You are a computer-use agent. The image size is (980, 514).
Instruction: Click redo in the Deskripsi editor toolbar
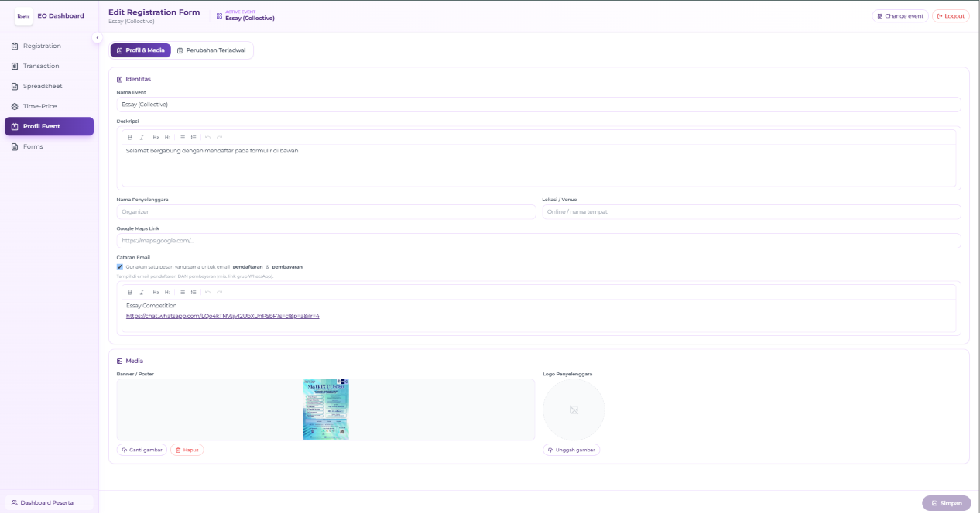(x=219, y=137)
